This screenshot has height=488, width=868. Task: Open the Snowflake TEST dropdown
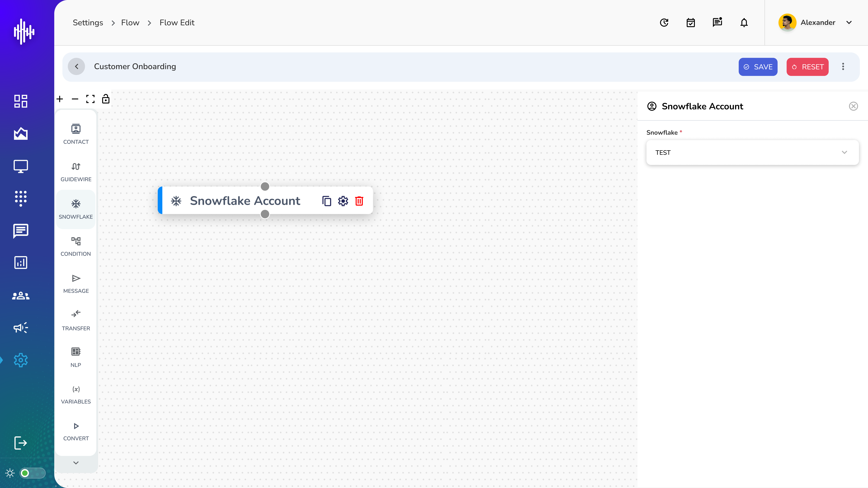coord(752,153)
